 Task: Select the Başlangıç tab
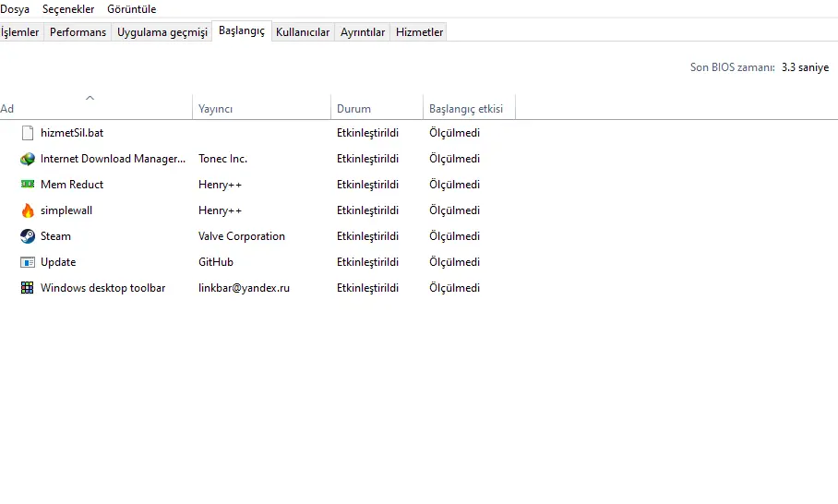242,31
